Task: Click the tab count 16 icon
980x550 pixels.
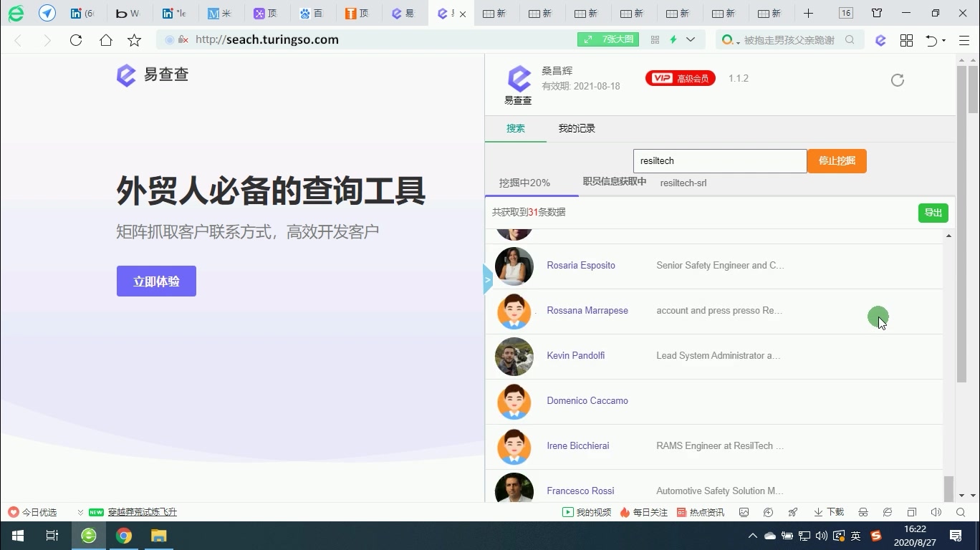Action: 846,13
